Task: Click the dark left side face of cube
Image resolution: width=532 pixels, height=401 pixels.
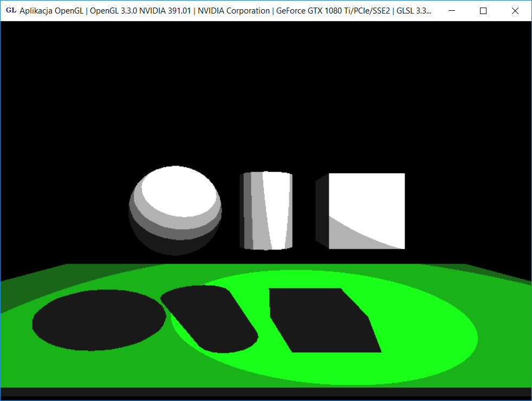Action: pos(322,211)
